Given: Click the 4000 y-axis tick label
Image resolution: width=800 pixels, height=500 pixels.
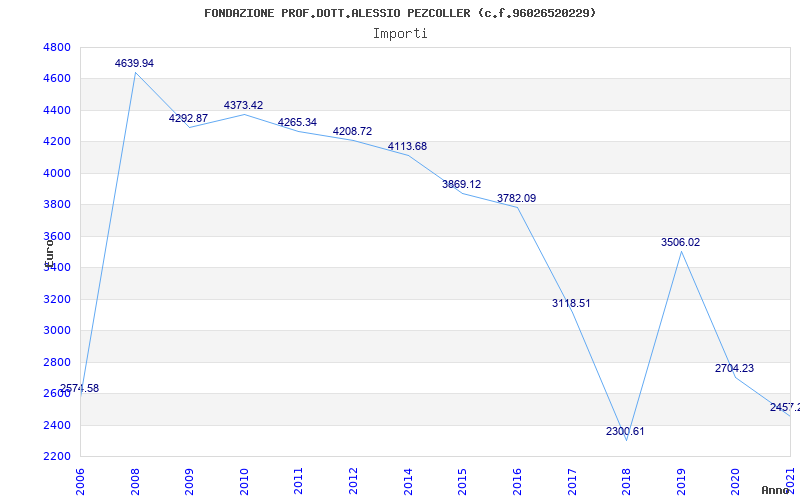Looking at the screenshot, I should point(57,173).
